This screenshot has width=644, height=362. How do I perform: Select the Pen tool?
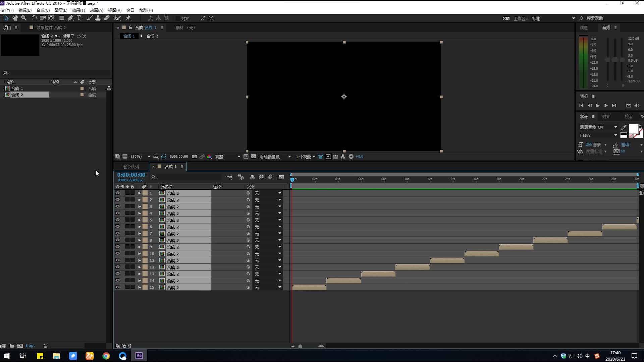click(x=70, y=18)
